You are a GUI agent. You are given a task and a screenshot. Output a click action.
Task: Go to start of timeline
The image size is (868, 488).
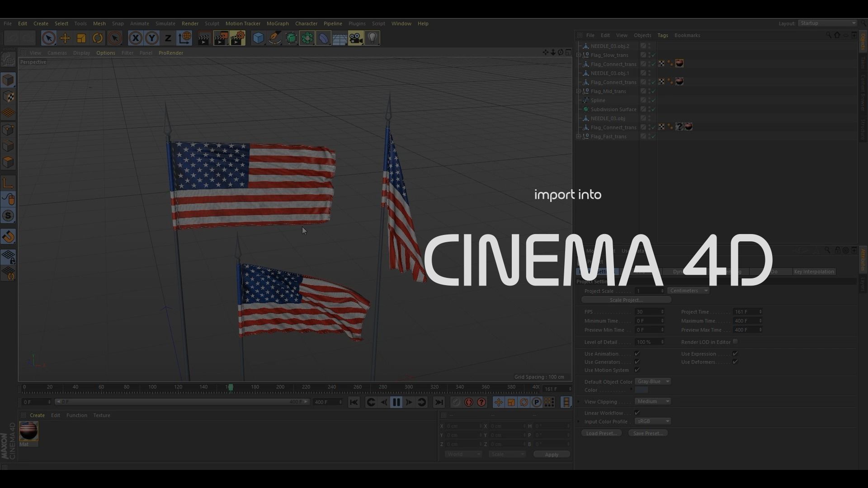click(354, 403)
